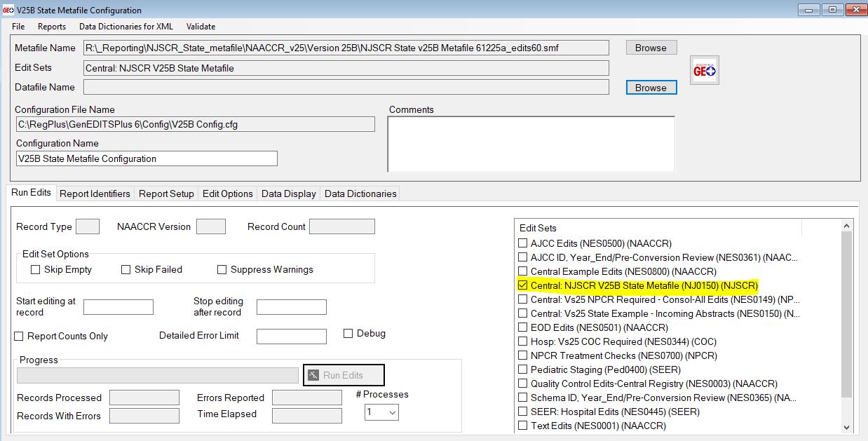Toggle the Suppress Warnings checkbox
The height and width of the screenshot is (441, 868).
pyautogui.click(x=222, y=269)
